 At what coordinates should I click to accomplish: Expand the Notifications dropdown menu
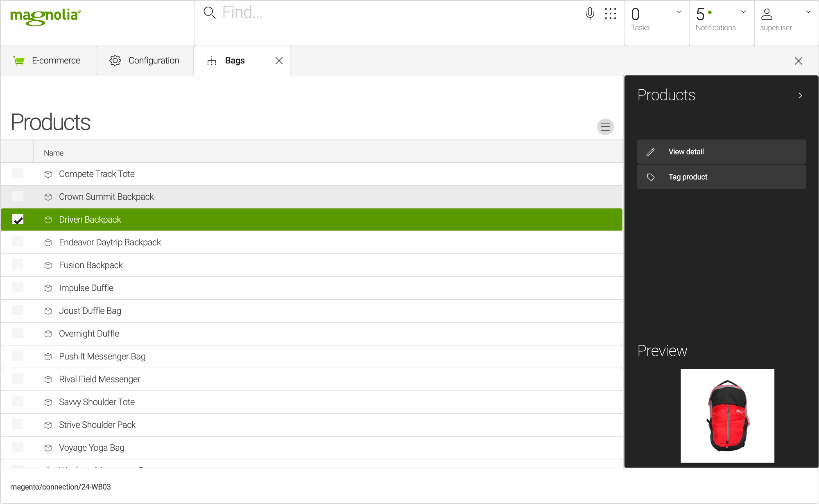(744, 12)
